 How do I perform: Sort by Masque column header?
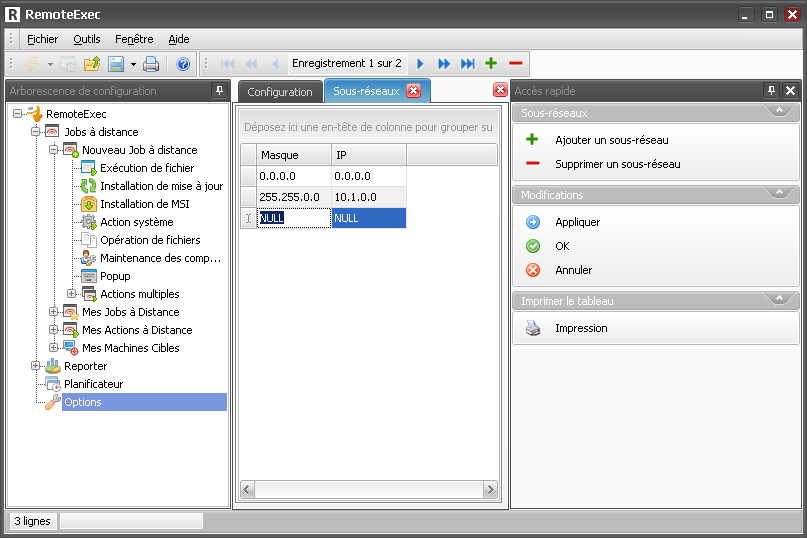click(294, 155)
